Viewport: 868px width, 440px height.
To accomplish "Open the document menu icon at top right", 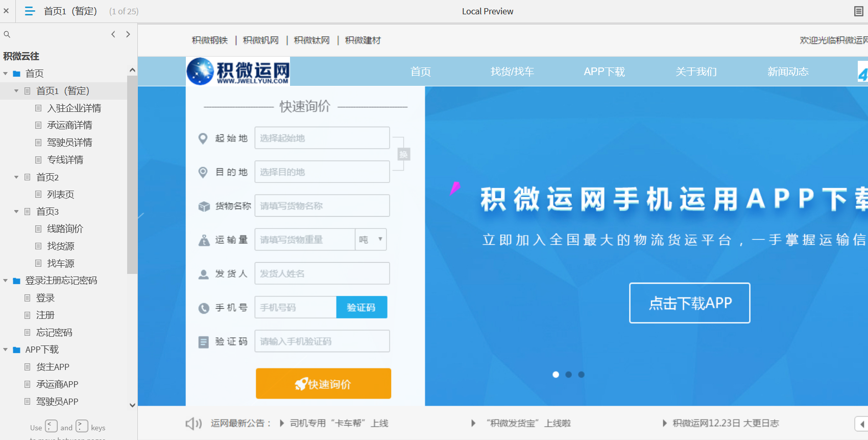I will pos(859,11).
